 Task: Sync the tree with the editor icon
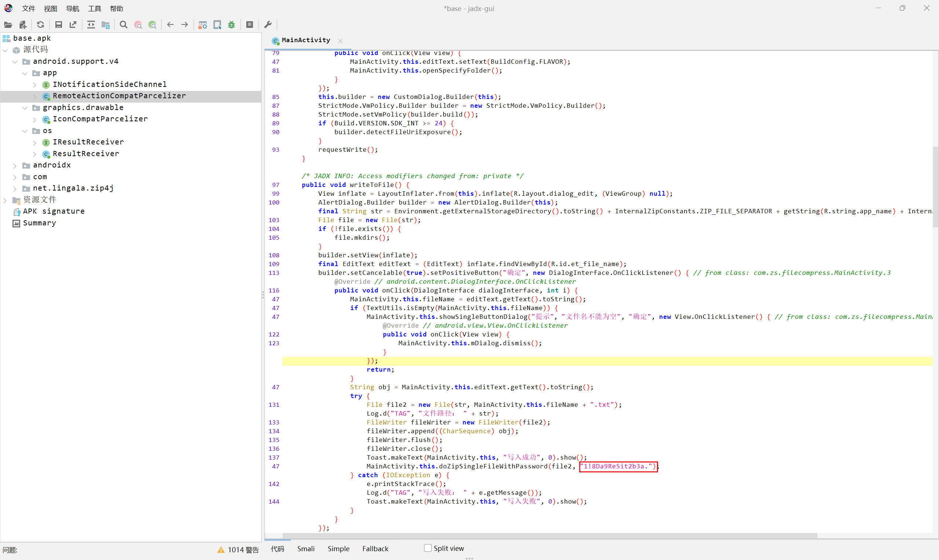91,25
